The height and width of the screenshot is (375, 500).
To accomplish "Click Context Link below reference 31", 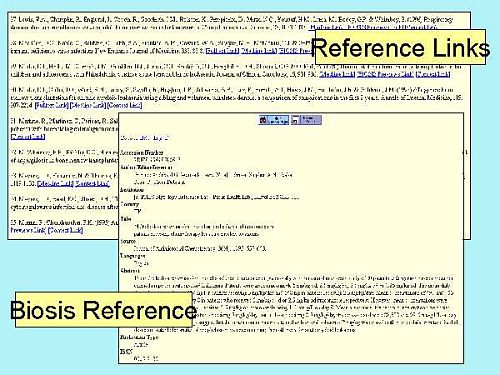I will [28, 137].
